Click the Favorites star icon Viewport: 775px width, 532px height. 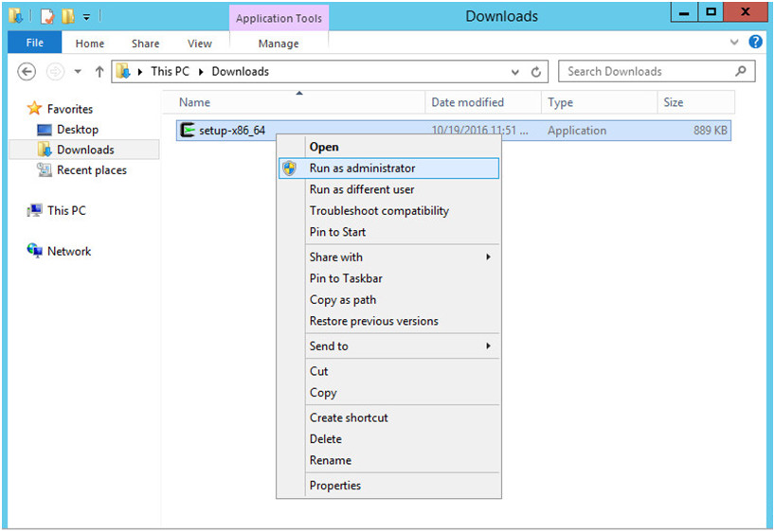34,108
